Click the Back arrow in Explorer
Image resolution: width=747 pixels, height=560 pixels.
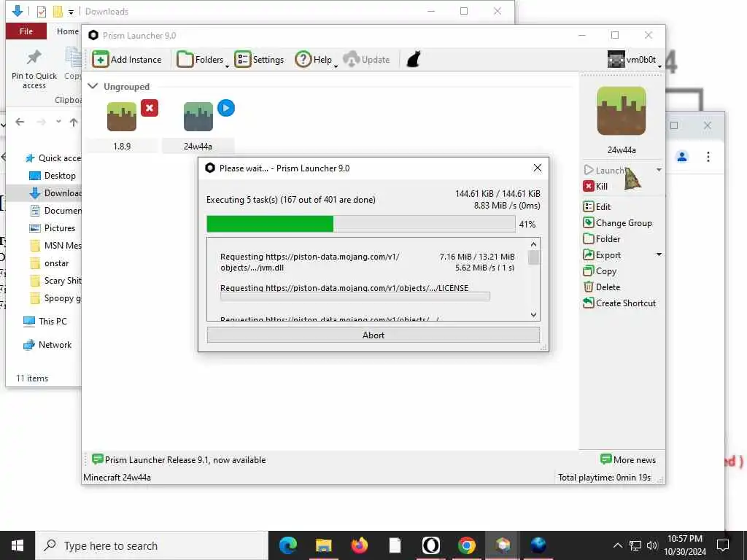click(20, 122)
